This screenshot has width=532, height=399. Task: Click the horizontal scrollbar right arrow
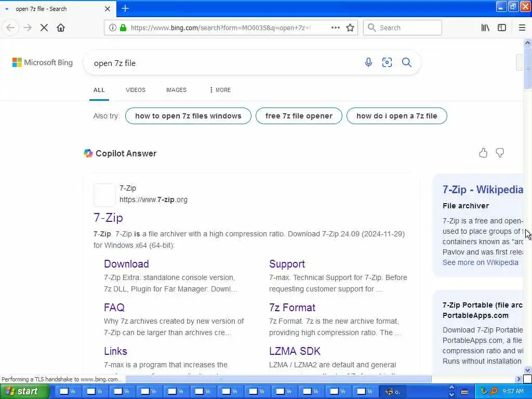tap(518, 379)
